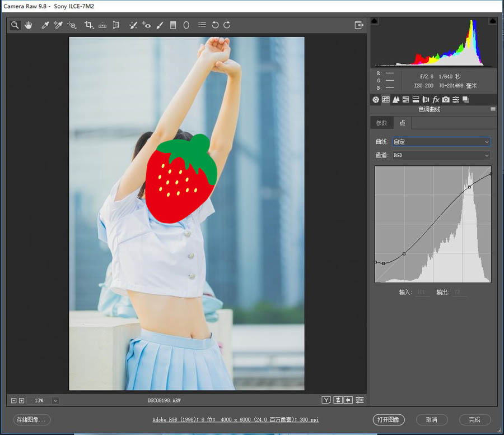The image size is (504, 435).
Task: Select the Hand tool in toolbar
Action: pyautogui.click(x=28, y=25)
